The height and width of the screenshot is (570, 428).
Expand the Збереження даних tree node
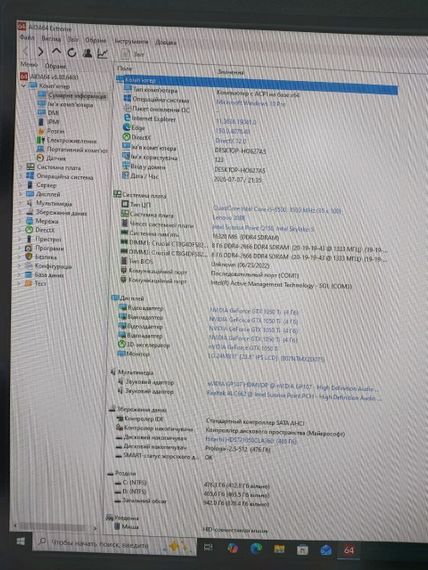pos(21,212)
